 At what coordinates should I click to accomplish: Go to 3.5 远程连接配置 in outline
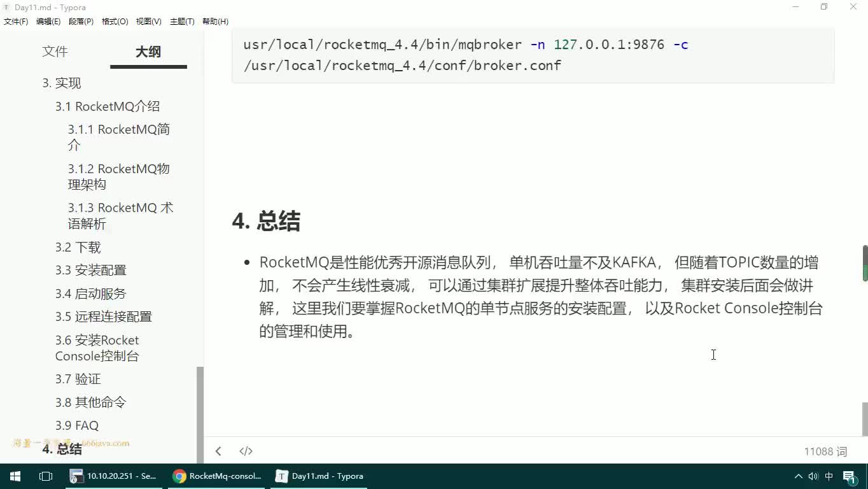[x=104, y=317]
